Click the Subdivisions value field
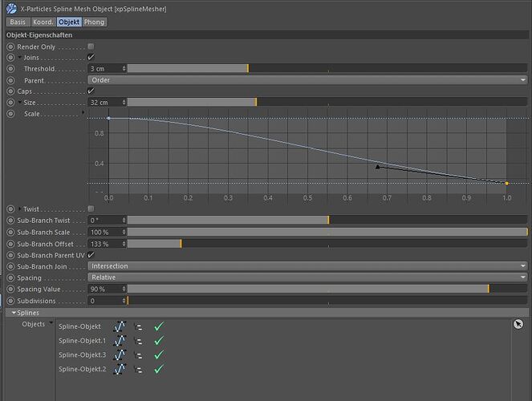532x401 pixels. tap(107, 301)
